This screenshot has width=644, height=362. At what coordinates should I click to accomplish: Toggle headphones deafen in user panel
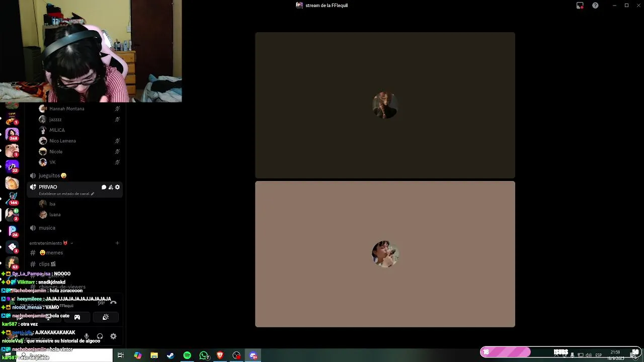pyautogui.click(x=100, y=336)
